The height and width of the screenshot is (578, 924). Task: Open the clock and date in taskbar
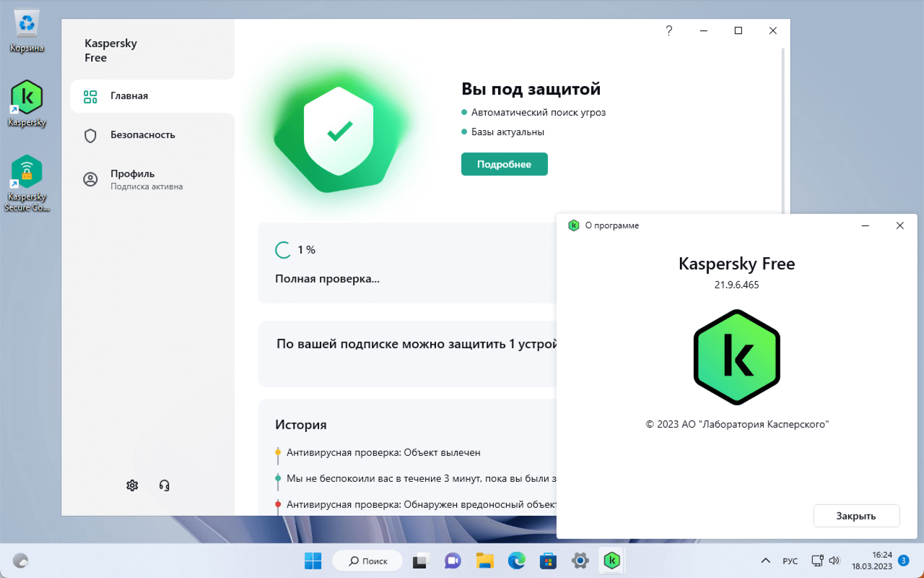tap(872, 560)
